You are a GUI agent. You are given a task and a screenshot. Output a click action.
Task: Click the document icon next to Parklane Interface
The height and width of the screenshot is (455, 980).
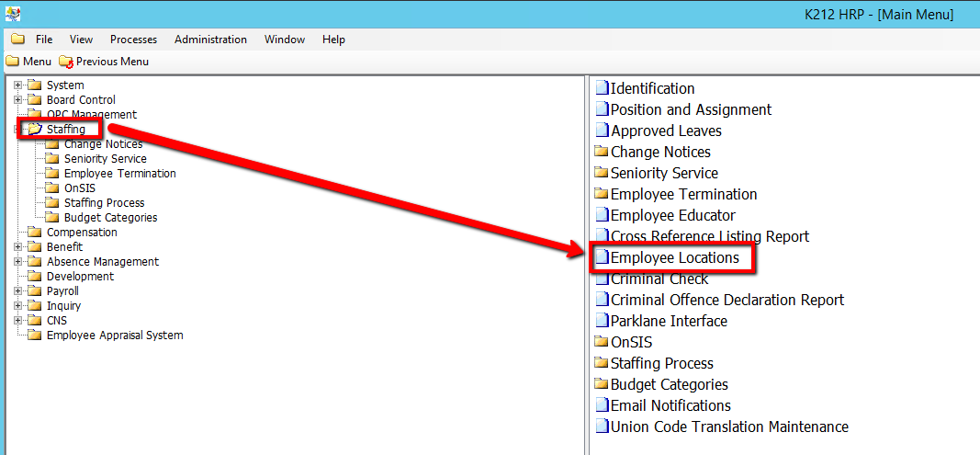603,322
